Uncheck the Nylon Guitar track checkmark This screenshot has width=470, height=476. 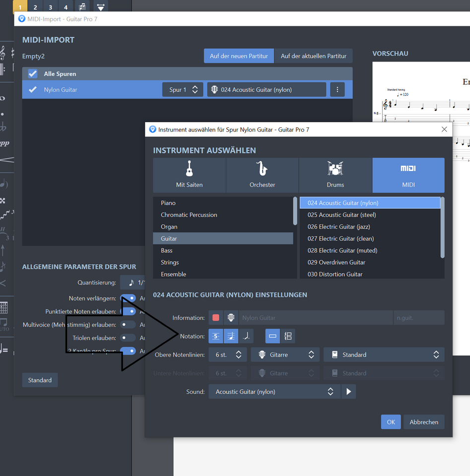tap(33, 90)
